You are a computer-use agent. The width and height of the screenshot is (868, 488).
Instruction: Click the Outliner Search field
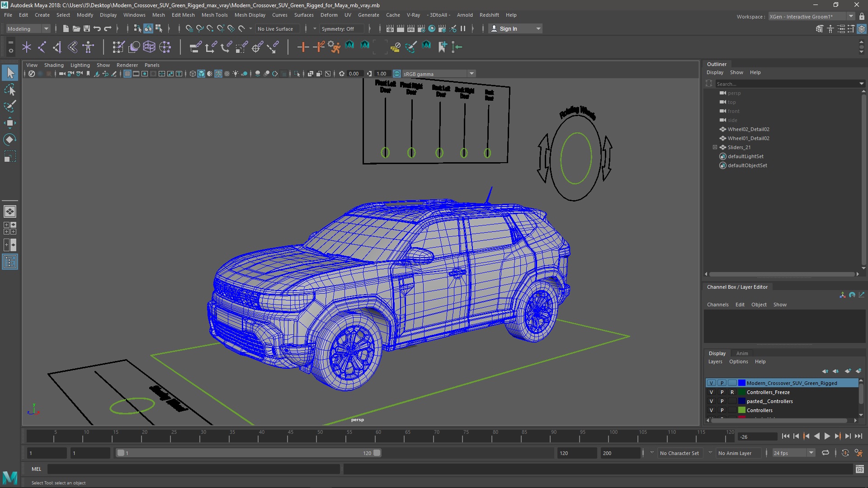[786, 84]
